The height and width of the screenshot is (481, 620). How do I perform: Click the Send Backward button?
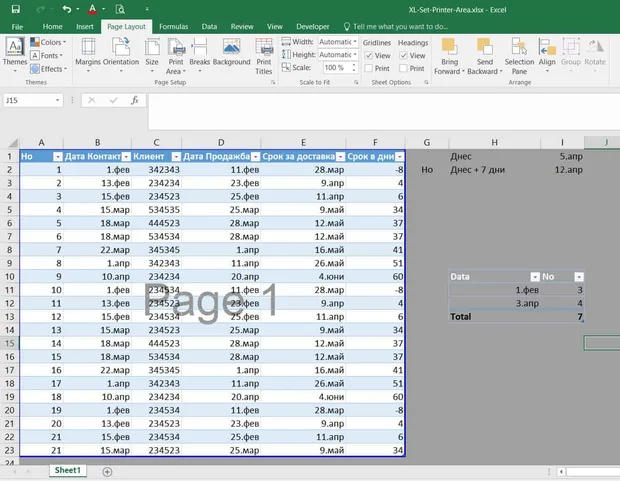point(485,56)
